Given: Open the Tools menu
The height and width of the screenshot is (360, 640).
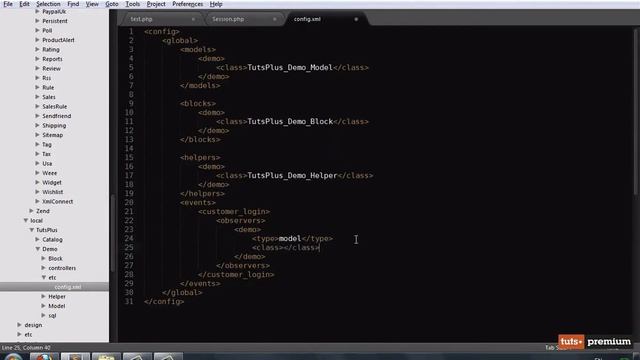Looking at the screenshot, I should click(x=132, y=4).
